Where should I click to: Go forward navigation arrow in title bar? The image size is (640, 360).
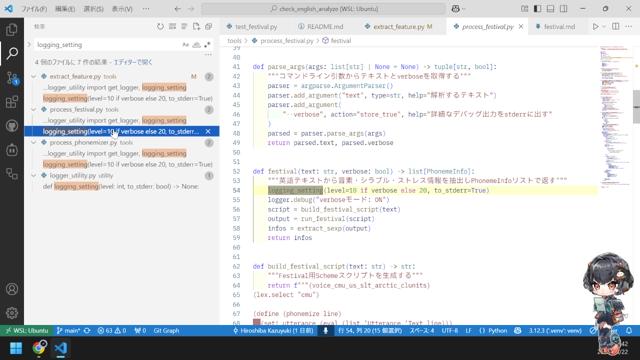(x=191, y=9)
